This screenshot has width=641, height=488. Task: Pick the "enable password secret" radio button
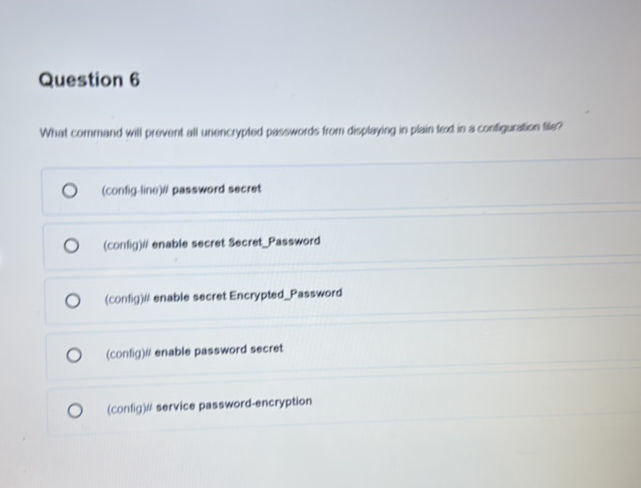point(73,353)
